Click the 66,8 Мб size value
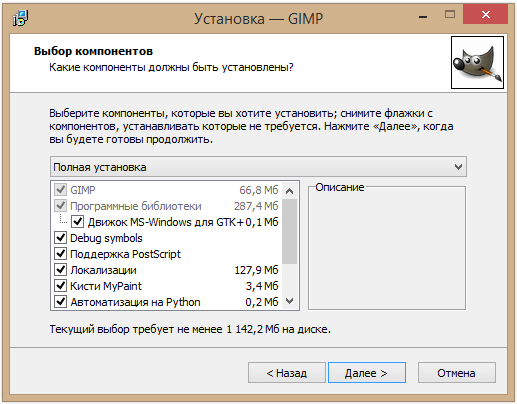This screenshot has width=517, height=404. pos(259,190)
